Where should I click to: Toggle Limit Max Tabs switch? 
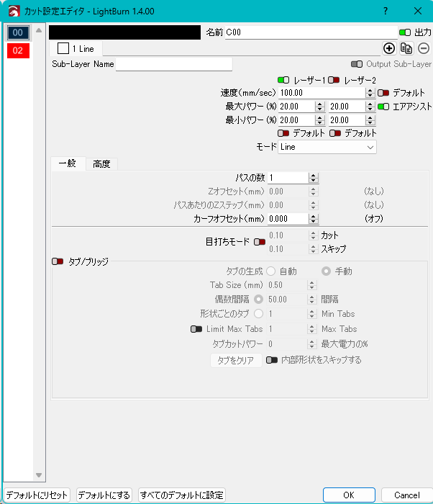tap(196, 329)
